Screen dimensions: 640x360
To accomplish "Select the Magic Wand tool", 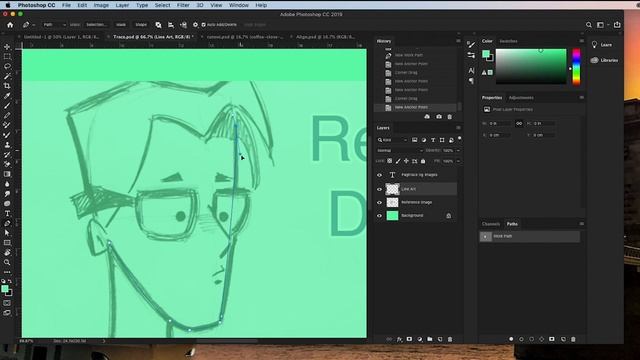I will click(x=7, y=76).
